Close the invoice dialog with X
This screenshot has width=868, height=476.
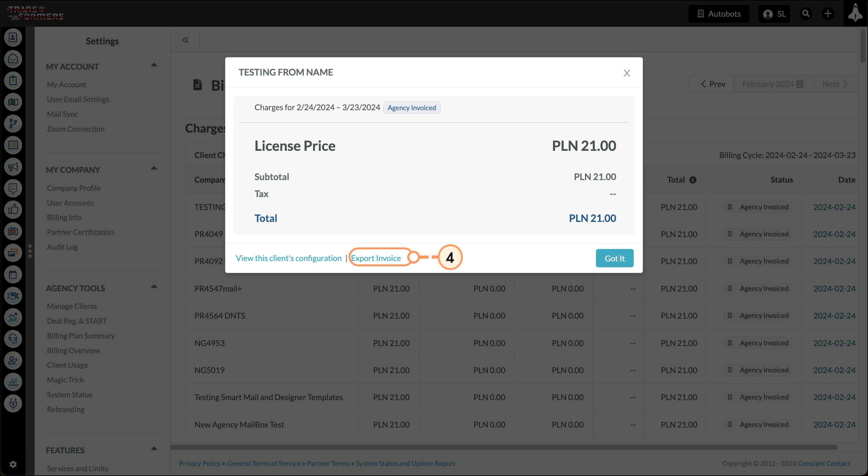click(627, 73)
